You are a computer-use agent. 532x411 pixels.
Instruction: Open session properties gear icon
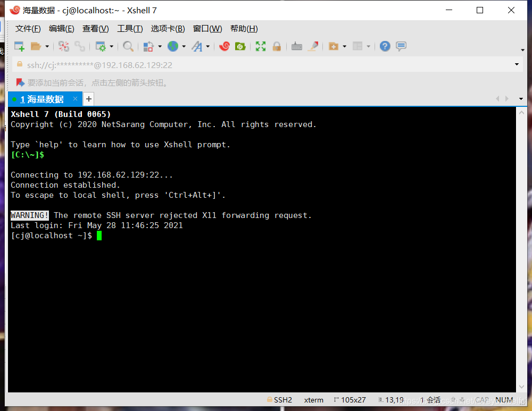(101, 46)
